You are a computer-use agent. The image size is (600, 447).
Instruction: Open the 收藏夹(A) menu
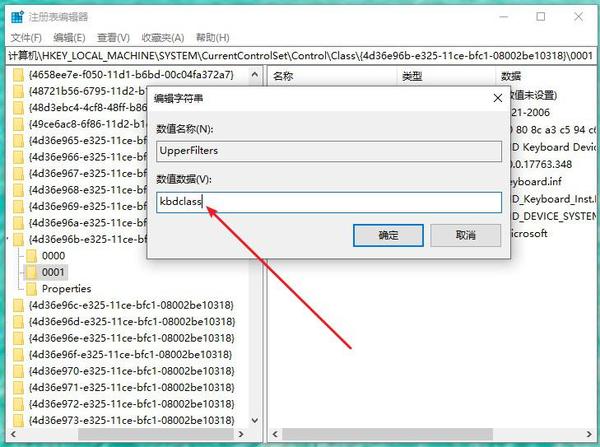click(163, 38)
